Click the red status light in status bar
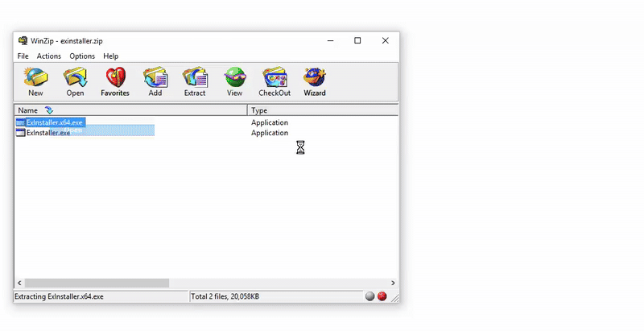This screenshot has width=644, height=331. point(382,296)
